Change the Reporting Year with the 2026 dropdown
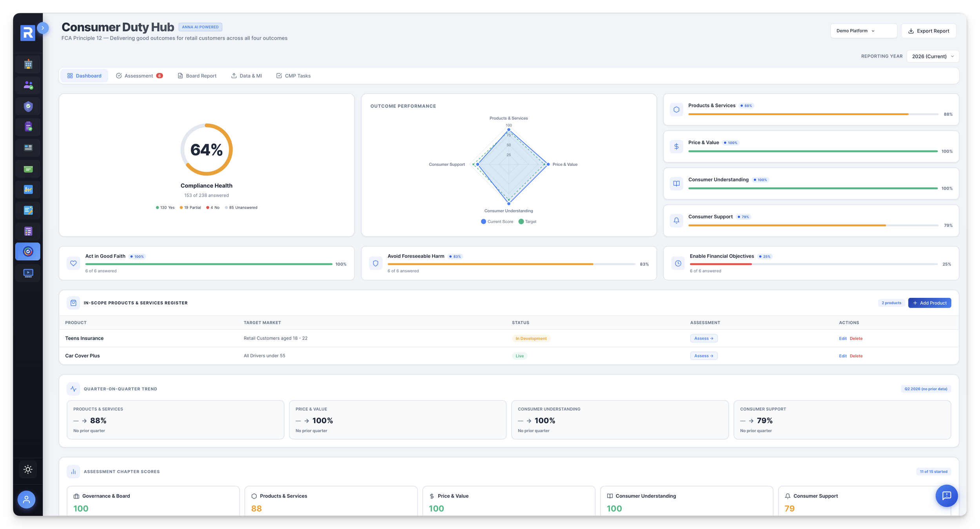Image resolution: width=980 pixels, height=529 pixels. 932,56
